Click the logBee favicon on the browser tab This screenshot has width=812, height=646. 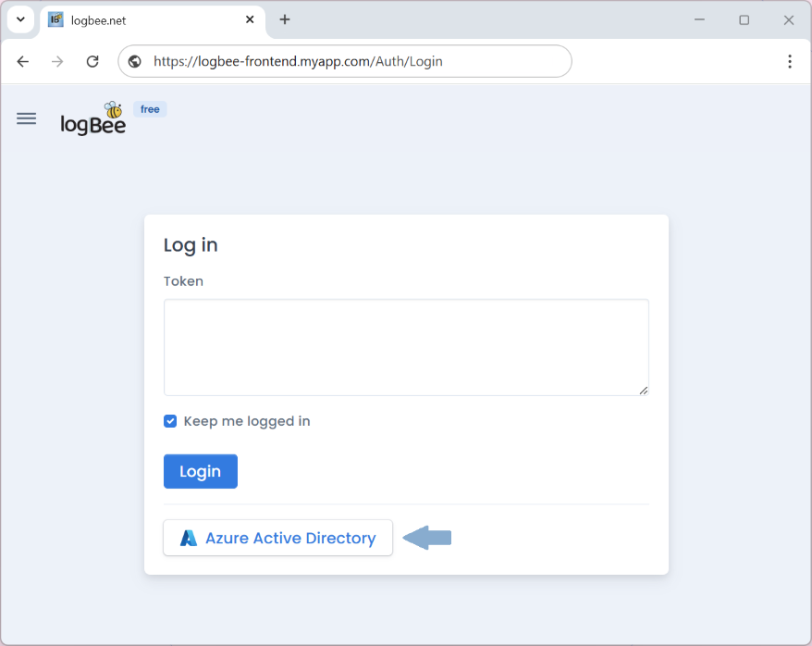(x=55, y=19)
